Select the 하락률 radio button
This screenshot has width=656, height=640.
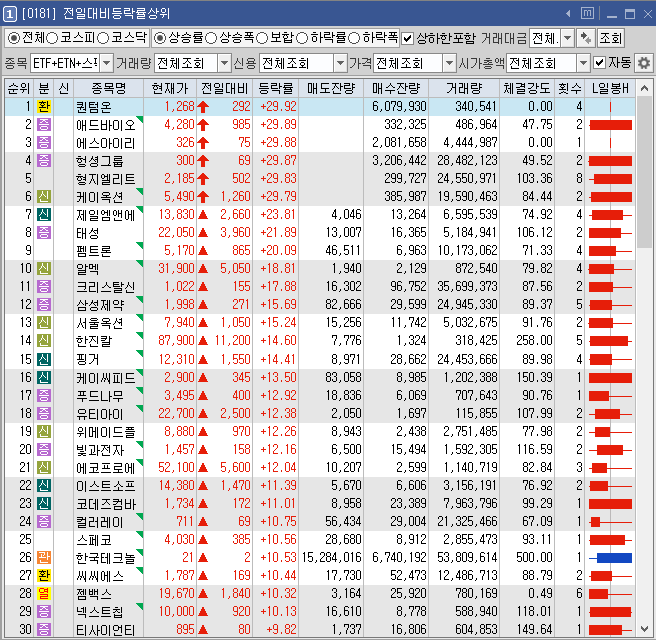pos(302,38)
